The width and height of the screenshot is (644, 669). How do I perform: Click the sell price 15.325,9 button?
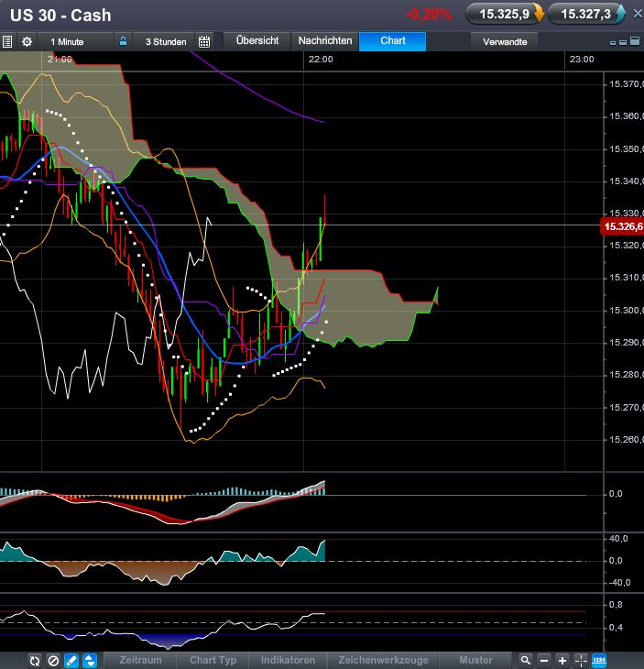pos(505,14)
